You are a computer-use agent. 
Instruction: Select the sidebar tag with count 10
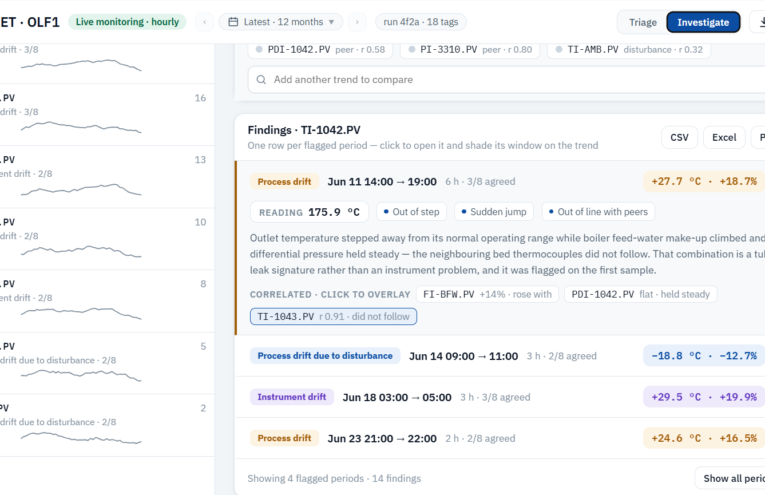tap(107, 239)
